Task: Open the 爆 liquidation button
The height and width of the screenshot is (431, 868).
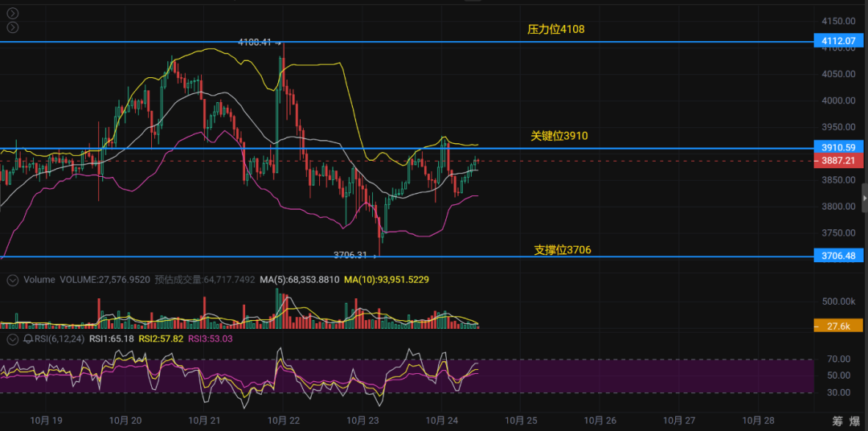Action: [x=857, y=421]
